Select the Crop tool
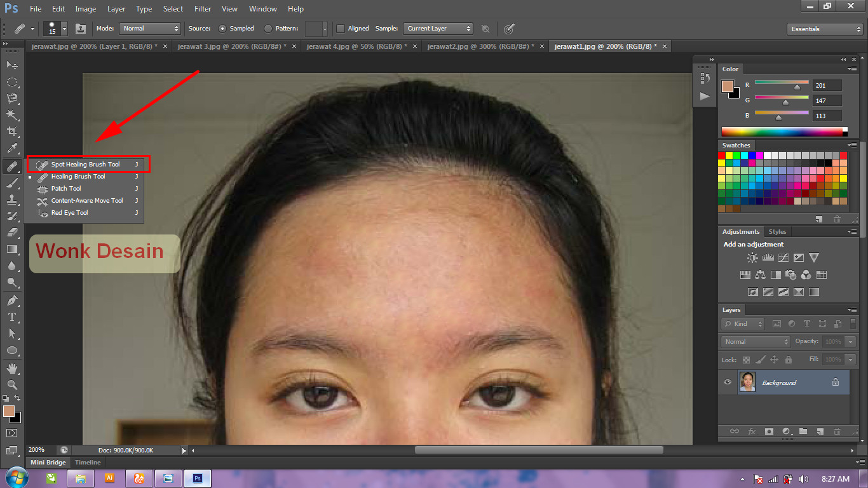Viewport: 868px width, 488px height. (12, 132)
